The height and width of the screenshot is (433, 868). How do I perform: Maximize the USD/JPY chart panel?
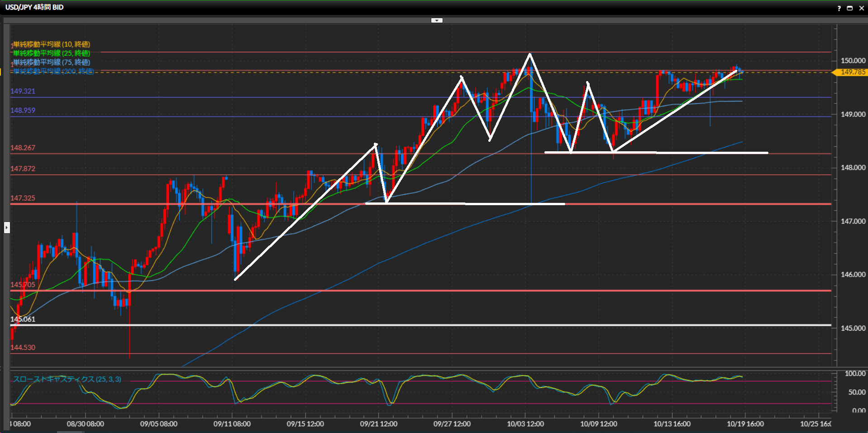tap(849, 8)
